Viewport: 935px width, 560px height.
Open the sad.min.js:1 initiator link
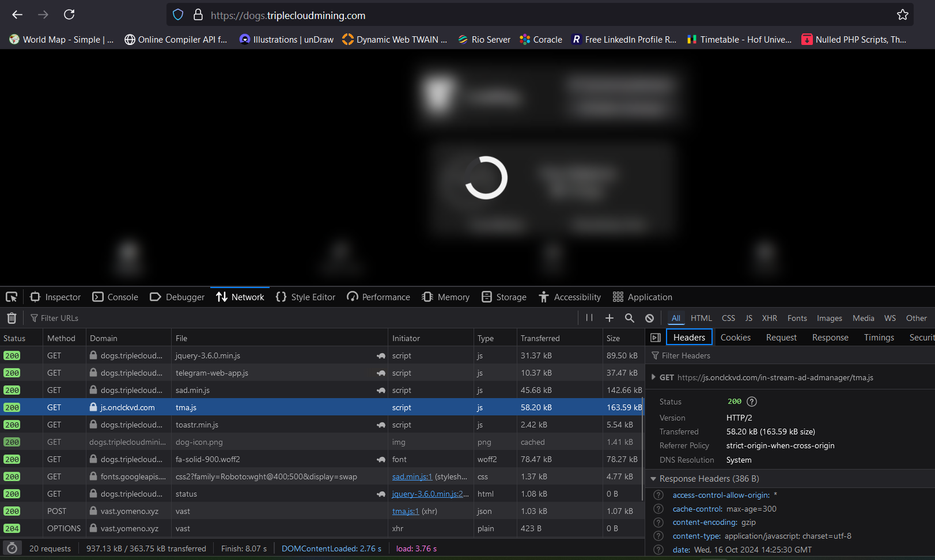point(412,476)
